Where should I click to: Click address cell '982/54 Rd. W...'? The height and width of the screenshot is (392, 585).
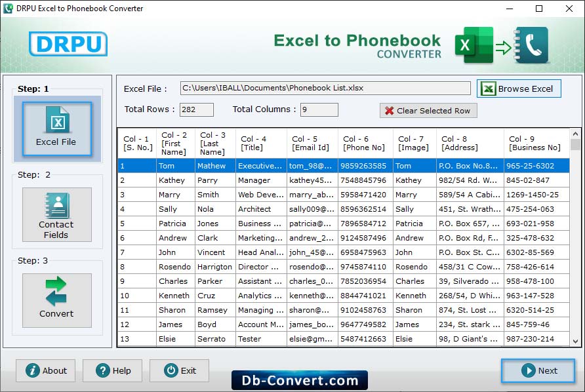tap(470, 180)
